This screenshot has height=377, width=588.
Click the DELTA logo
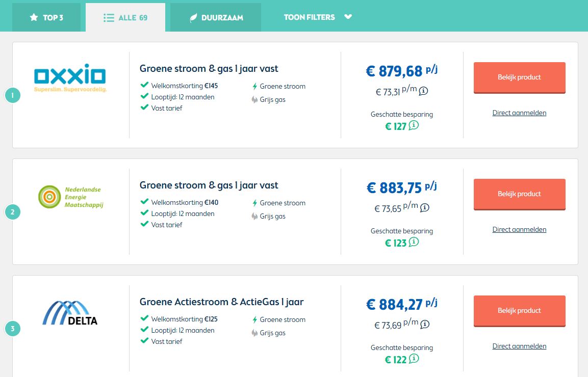[70, 313]
